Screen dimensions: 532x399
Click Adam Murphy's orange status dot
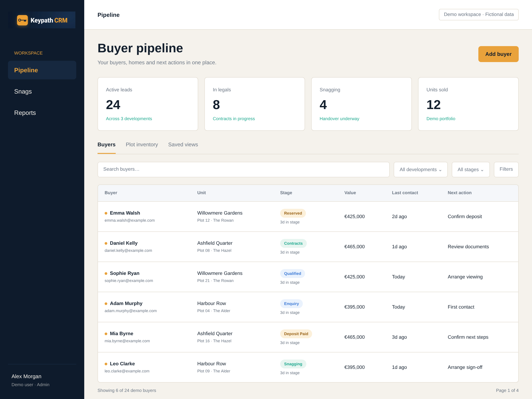(106, 303)
